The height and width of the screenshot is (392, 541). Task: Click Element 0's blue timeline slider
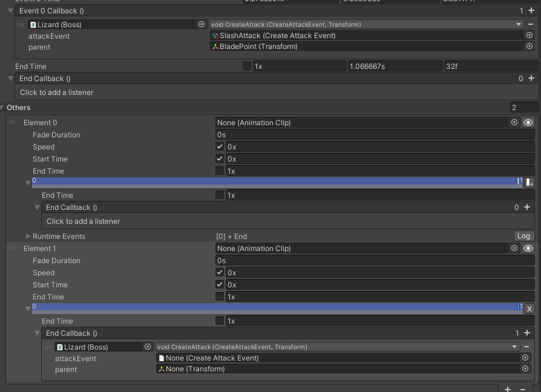[x=272, y=180]
